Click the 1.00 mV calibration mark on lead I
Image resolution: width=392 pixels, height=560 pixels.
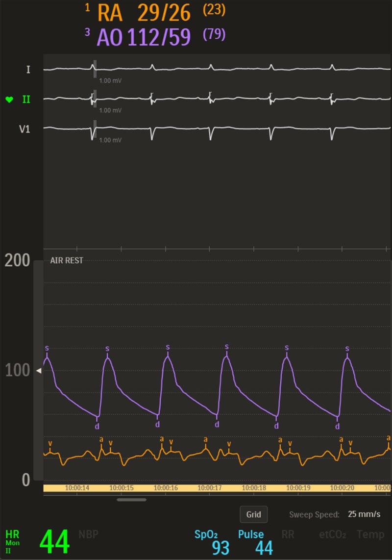click(110, 80)
